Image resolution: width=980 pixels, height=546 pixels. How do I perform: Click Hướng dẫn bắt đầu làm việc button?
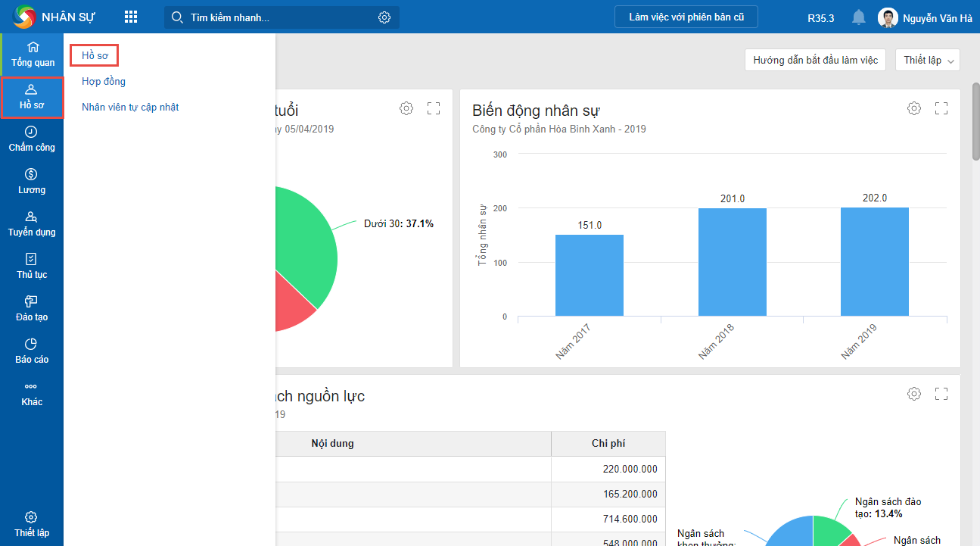pos(815,60)
